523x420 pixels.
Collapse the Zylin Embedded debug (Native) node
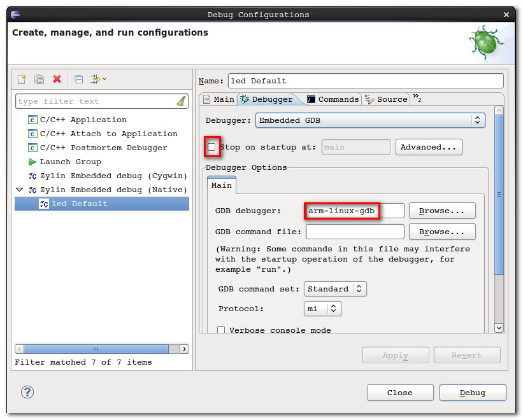20,190
